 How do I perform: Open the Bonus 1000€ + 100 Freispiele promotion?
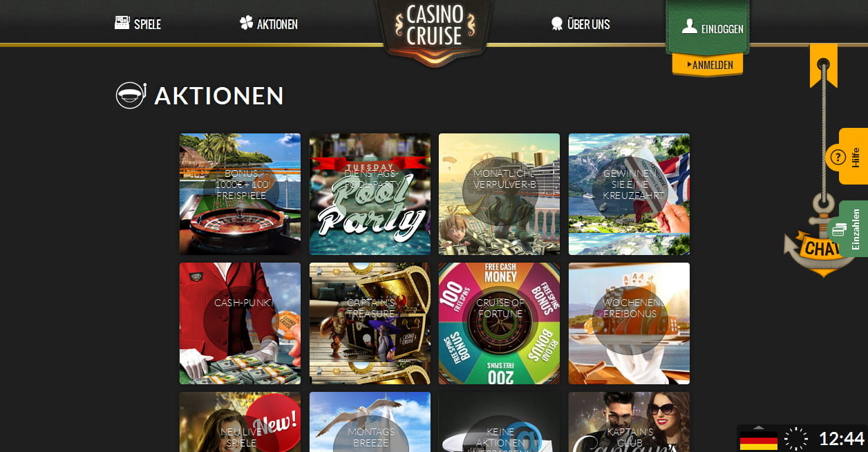240,194
